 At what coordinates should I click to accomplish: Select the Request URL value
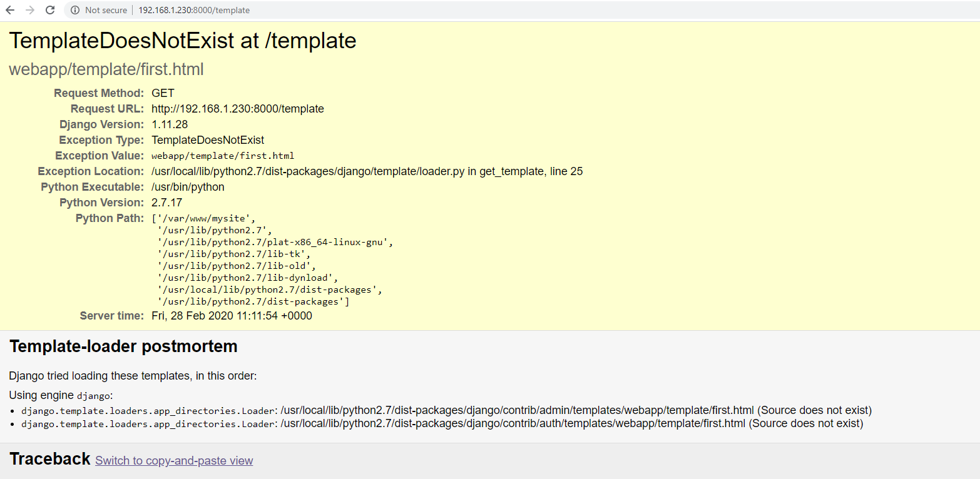click(x=238, y=109)
